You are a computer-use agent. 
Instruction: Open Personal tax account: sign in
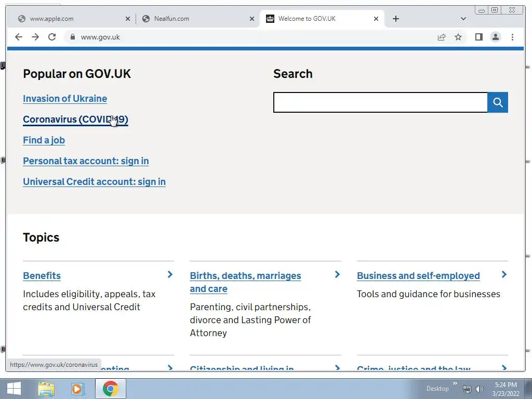(86, 161)
